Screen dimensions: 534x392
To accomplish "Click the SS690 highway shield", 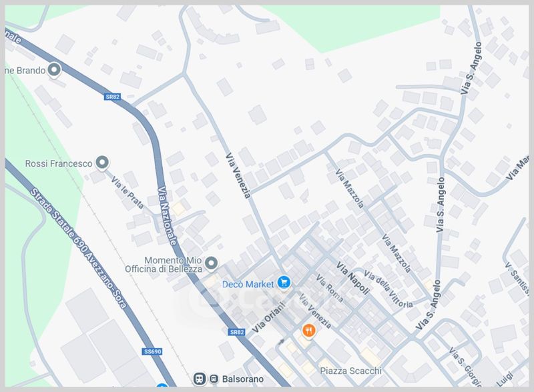I will pyautogui.click(x=152, y=351).
